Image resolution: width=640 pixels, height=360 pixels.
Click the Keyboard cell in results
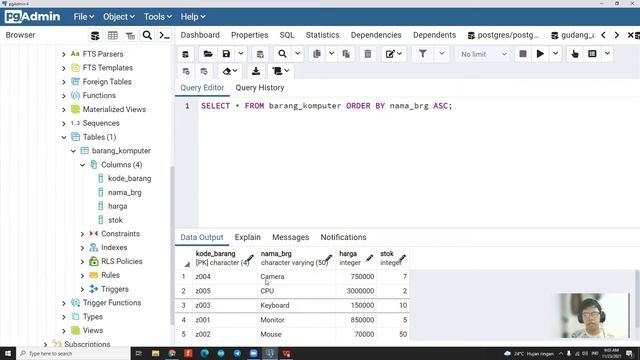tap(296, 305)
